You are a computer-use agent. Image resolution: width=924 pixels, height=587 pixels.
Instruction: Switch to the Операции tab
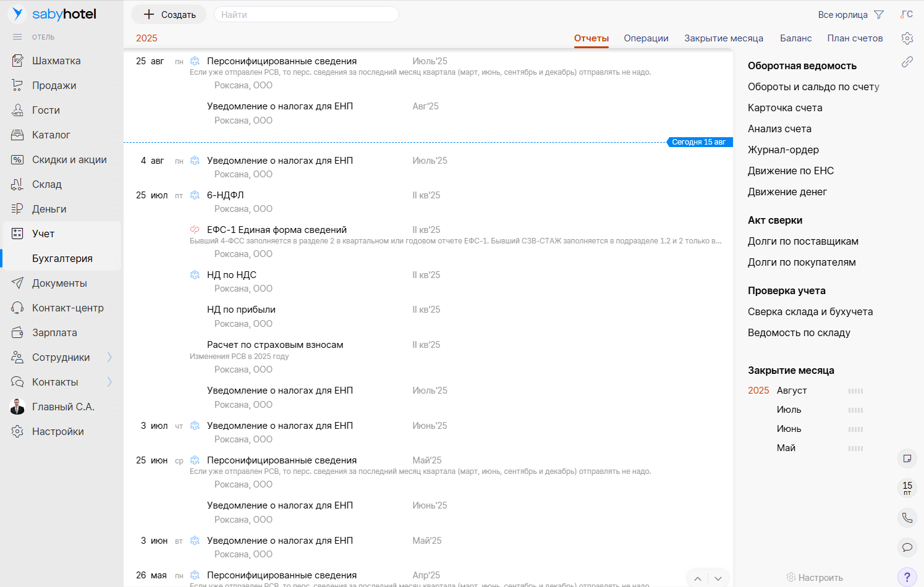[646, 38]
